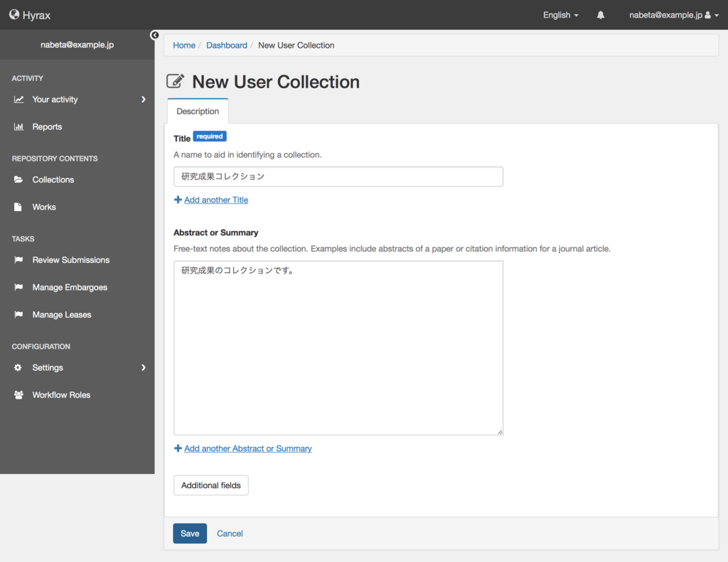728x562 pixels.
Task: Click into the Abstract or Summary textarea
Action: pyautogui.click(x=338, y=347)
